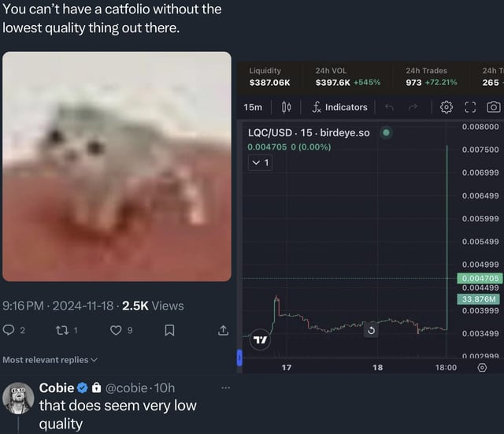Click the redo arrow in chart toolbar
Screen dimensions: 504x434
411,107
